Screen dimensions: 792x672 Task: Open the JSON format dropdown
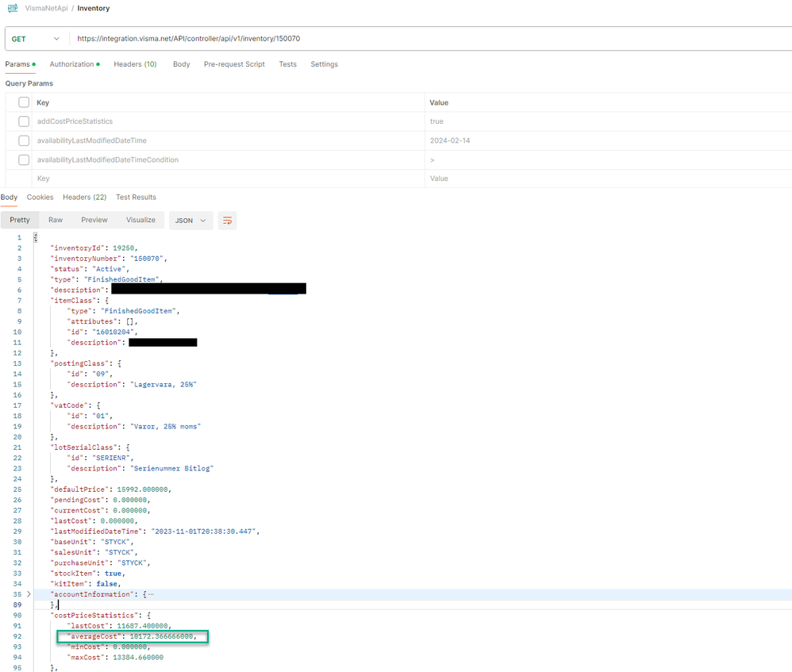190,221
